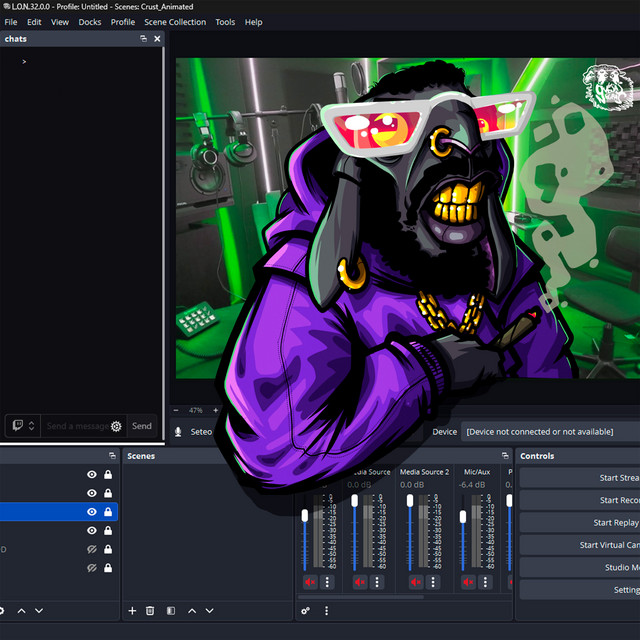Open the Device dropdown
Viewport: 640px width, 640px height.
pos(550,432)
